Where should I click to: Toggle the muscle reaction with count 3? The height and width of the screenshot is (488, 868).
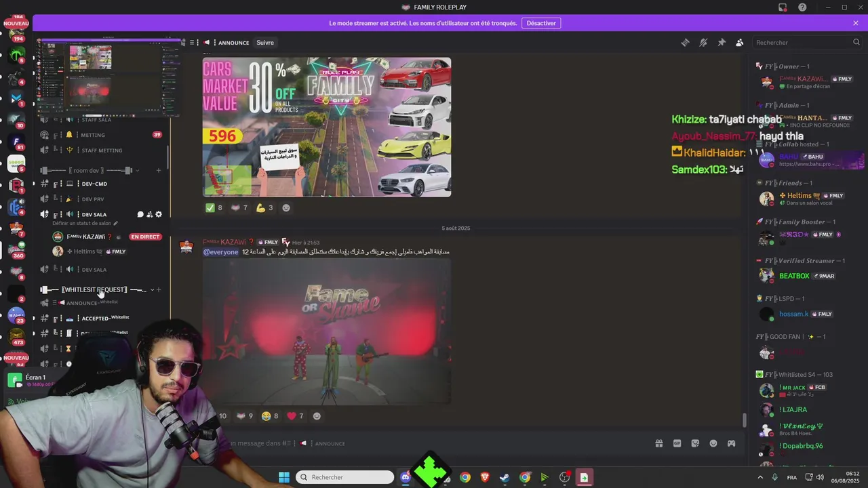264,208
